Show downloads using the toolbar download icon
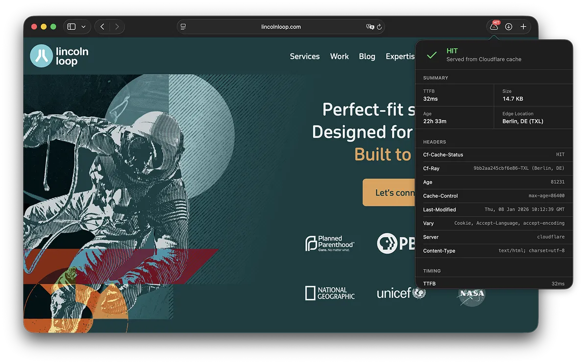This screenshot has height=364, width=588. pyautogui.click(x=509, y=26)
